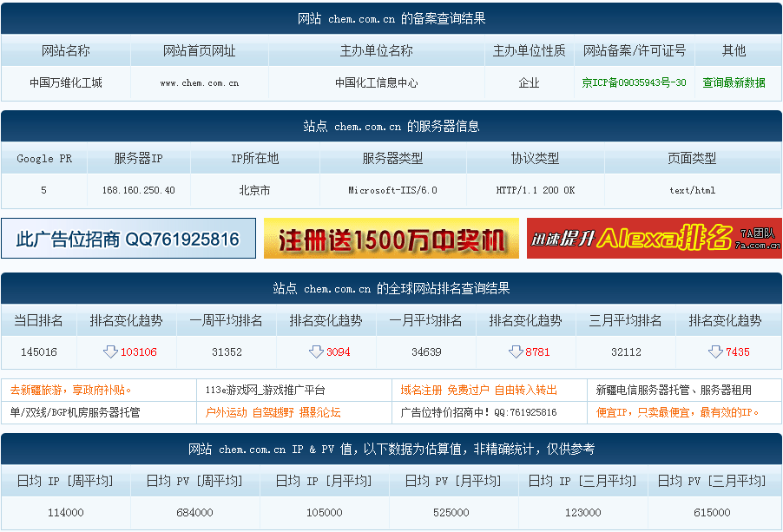Image resolution: width=783 pixels, height=532 pixels.
Task: Open the 广告位特价招商中 ad link
Action: [478, 412]
